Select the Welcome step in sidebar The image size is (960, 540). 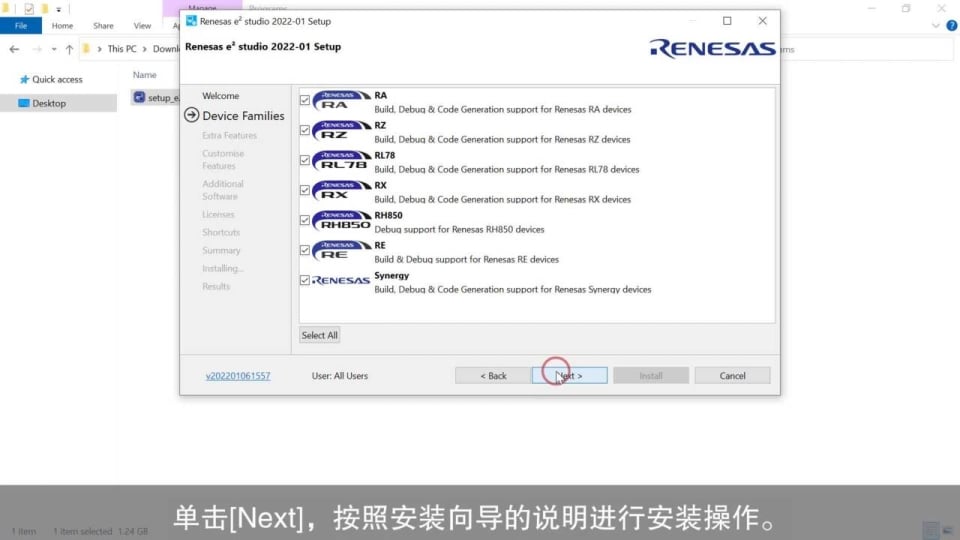(x=220, y=96)
